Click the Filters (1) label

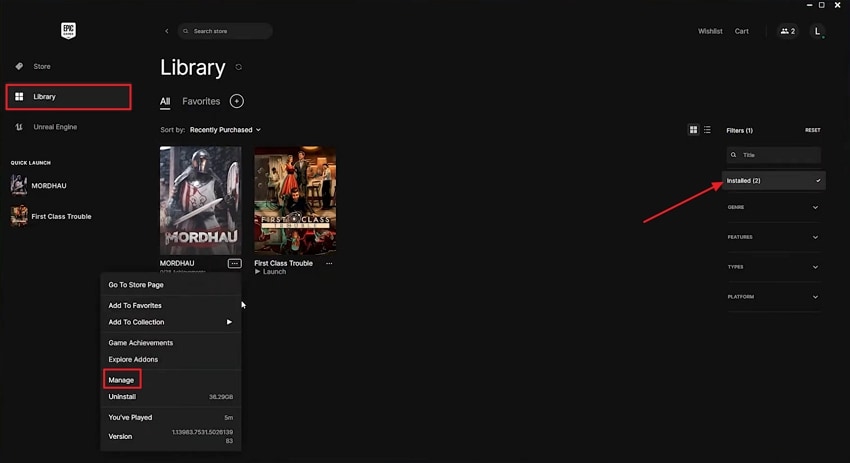[739, 130]
